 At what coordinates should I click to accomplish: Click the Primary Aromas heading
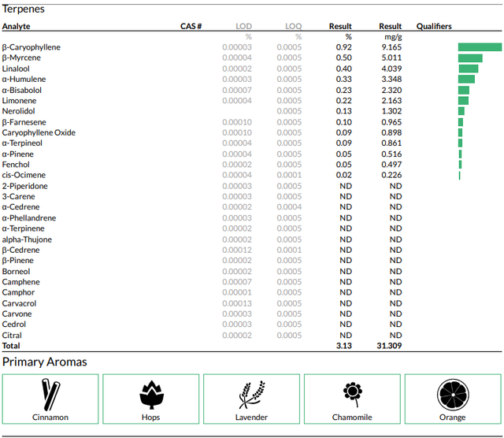45,362
